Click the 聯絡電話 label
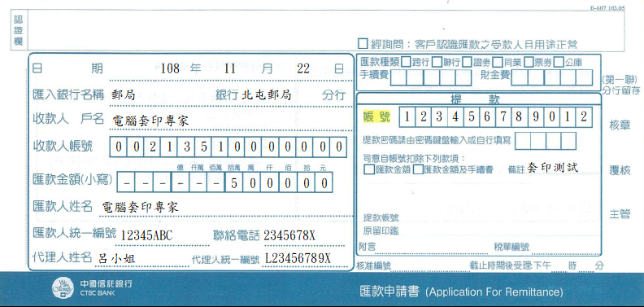644x307 pixels. (x=237, y=235)
